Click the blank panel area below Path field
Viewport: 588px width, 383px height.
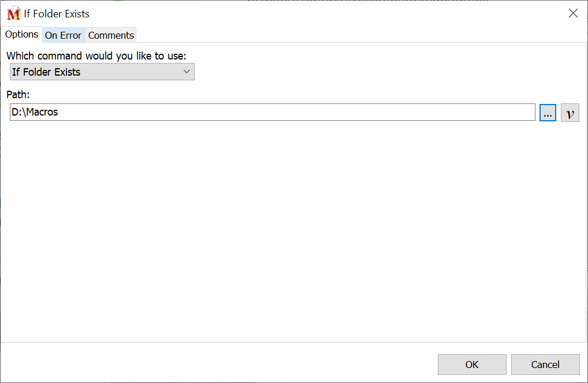(289, 231)
